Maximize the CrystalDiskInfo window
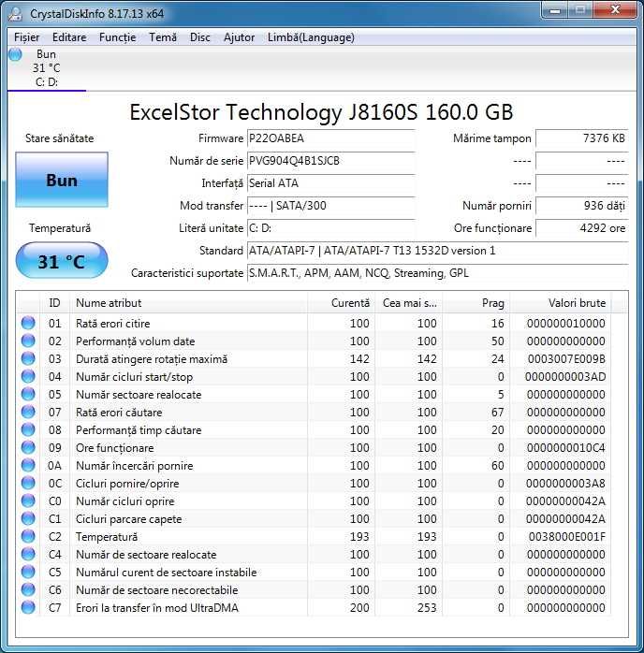This screenshot has height=653, width=644. coord(579,10)
